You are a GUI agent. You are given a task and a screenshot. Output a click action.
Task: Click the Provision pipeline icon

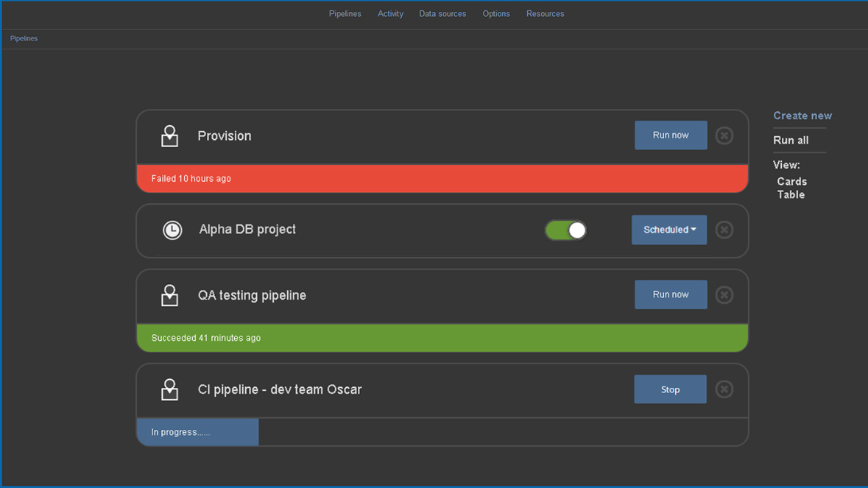tap(170, 135)
